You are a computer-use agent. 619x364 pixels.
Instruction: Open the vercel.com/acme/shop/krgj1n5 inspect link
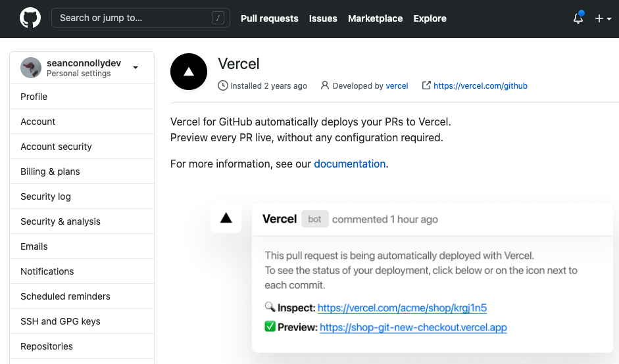click(402, 307)
